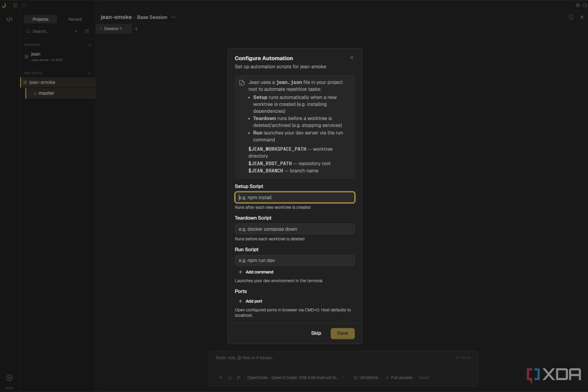Click the icon between list and paperclip
Screen dimensions: 588x392
click(x=230, y=377)
